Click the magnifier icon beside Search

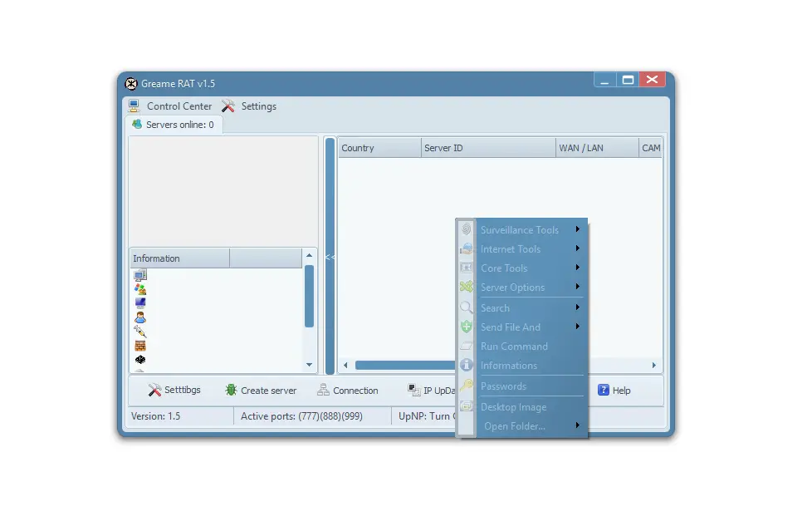466,308
